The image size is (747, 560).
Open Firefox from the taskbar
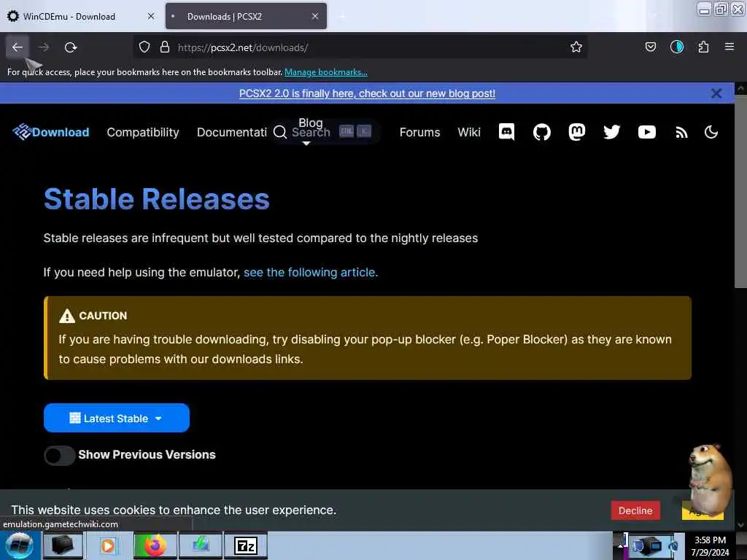pyautogui.click(x=155, y=545)
